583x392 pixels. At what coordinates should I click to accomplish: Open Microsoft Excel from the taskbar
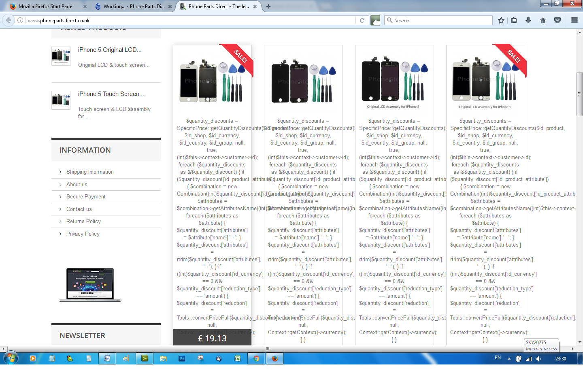(238, 358)
